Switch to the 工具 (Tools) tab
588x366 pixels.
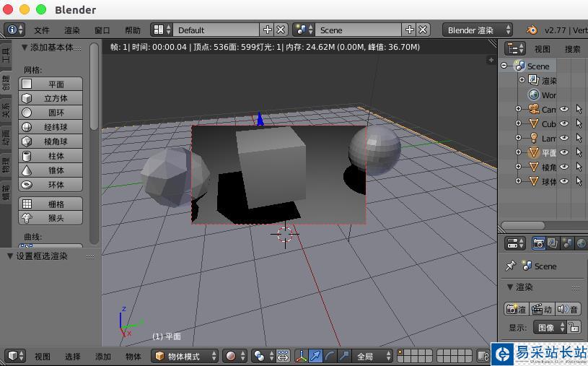6,55
